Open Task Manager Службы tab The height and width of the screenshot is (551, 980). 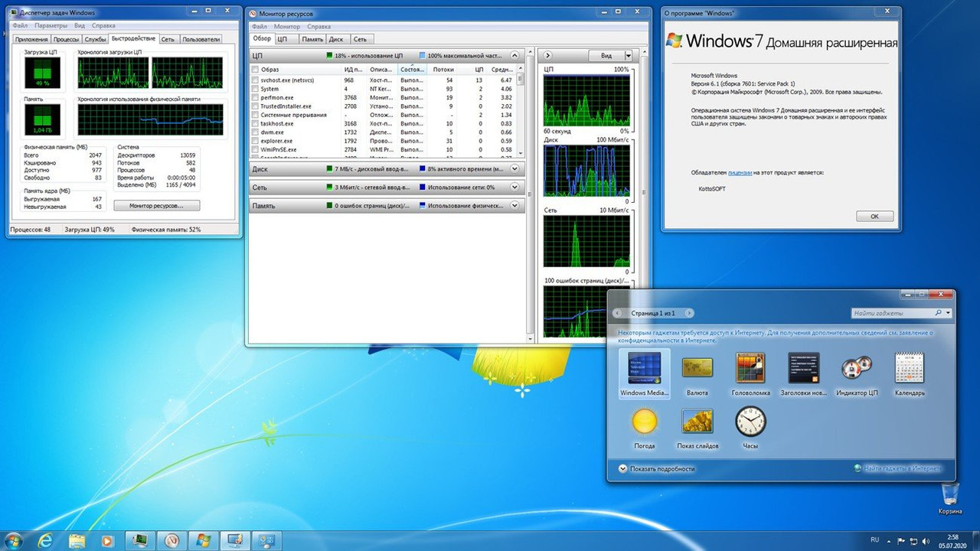tap(96, 39)
